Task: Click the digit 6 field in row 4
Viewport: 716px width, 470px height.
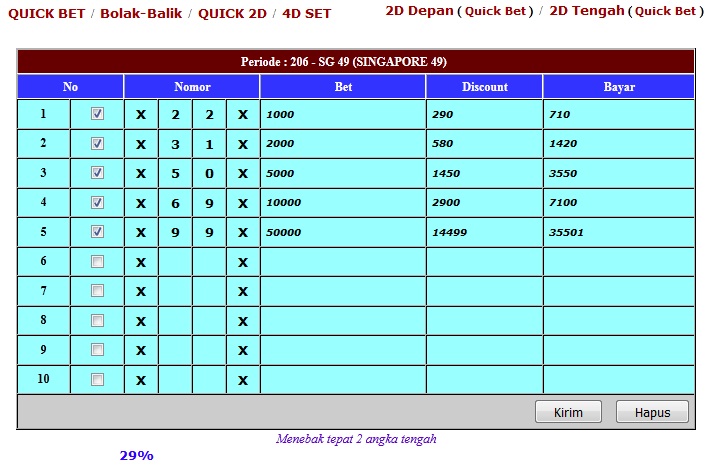Action: pos(175,203)
